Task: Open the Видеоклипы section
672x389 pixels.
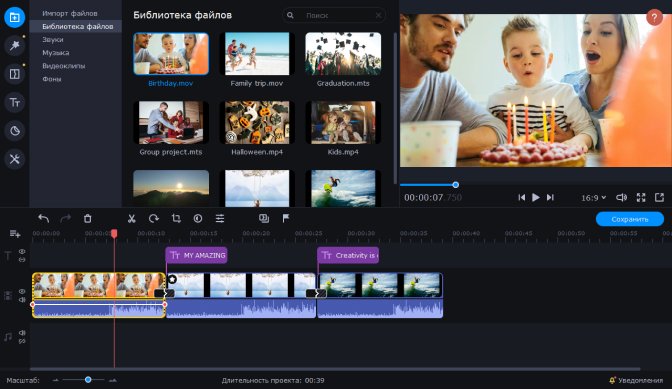Action: point(63,66)
